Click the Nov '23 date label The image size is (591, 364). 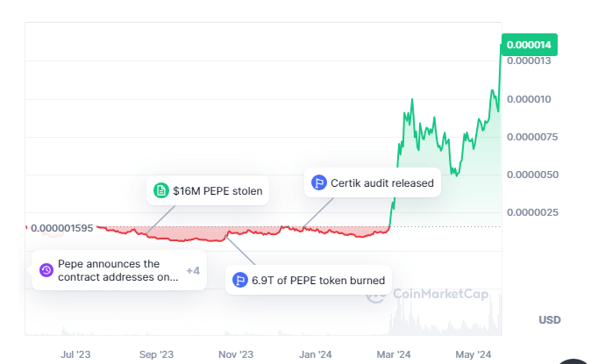(x=235, y=354)
